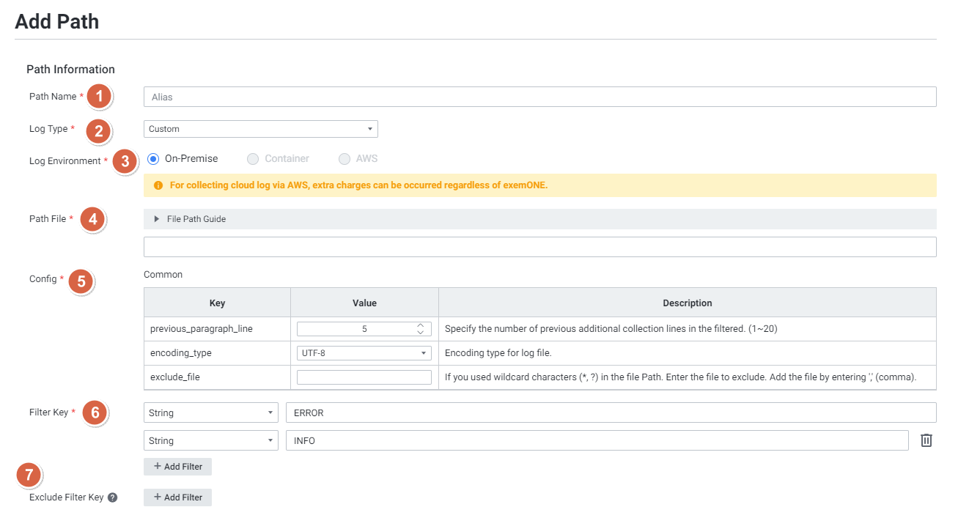Screen dimensions: 980x518
Task: Open the encoding_type UTF-8 dropdown
Action: [x=364, y=353]
